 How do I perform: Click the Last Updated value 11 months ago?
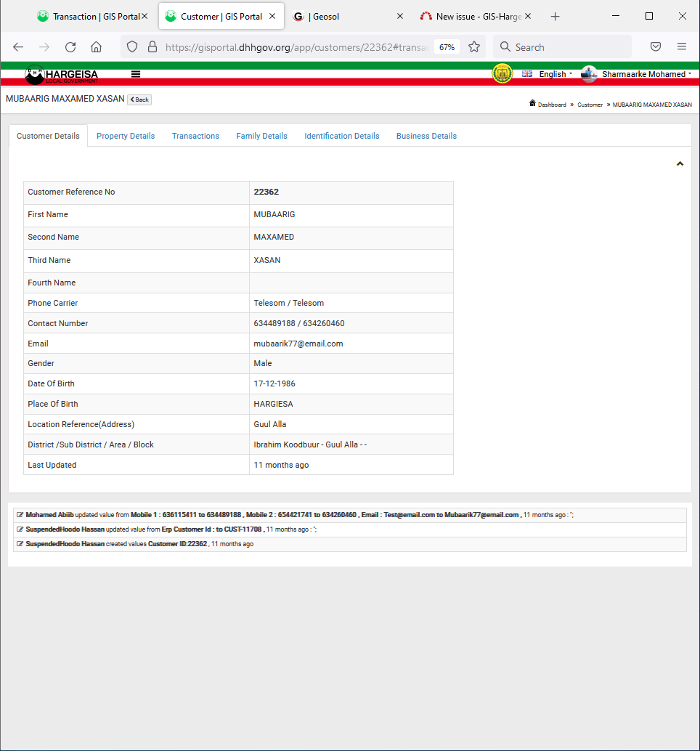point(281,465)
